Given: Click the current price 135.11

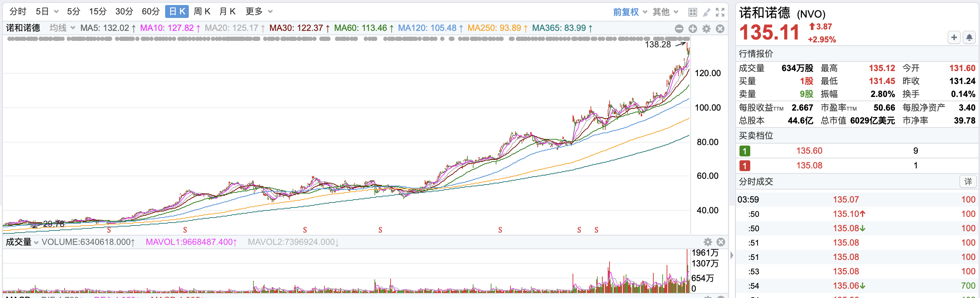Looking at the screenshot, I should tap(769, 32).
